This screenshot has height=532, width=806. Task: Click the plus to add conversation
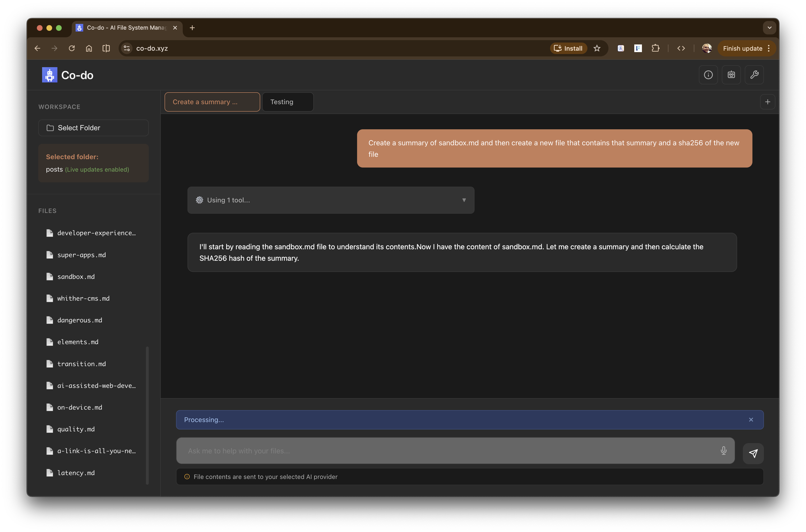point(767,102)
